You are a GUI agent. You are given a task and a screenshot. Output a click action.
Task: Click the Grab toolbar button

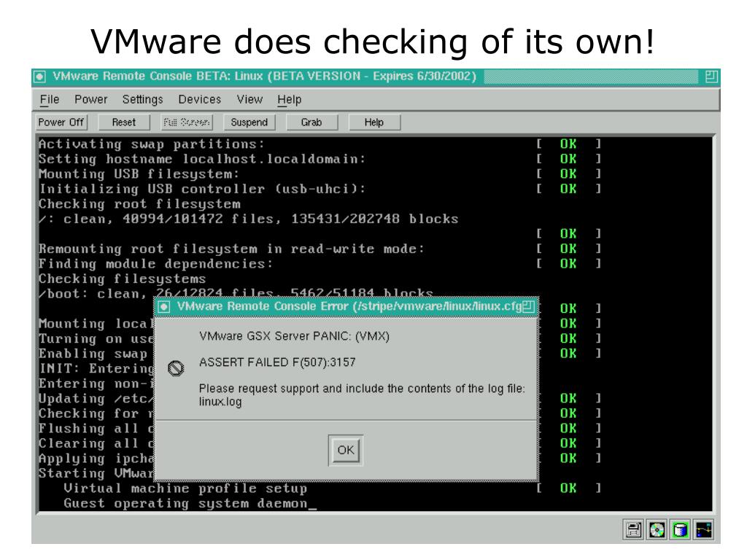311,122
